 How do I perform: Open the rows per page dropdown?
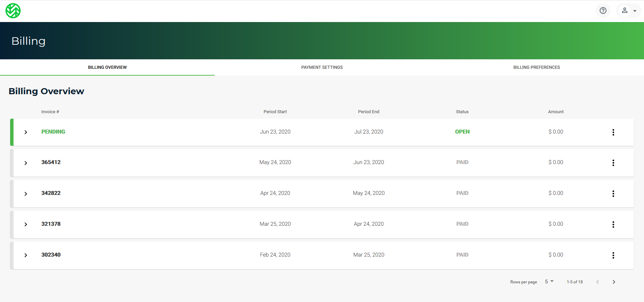tap(549, 282)
